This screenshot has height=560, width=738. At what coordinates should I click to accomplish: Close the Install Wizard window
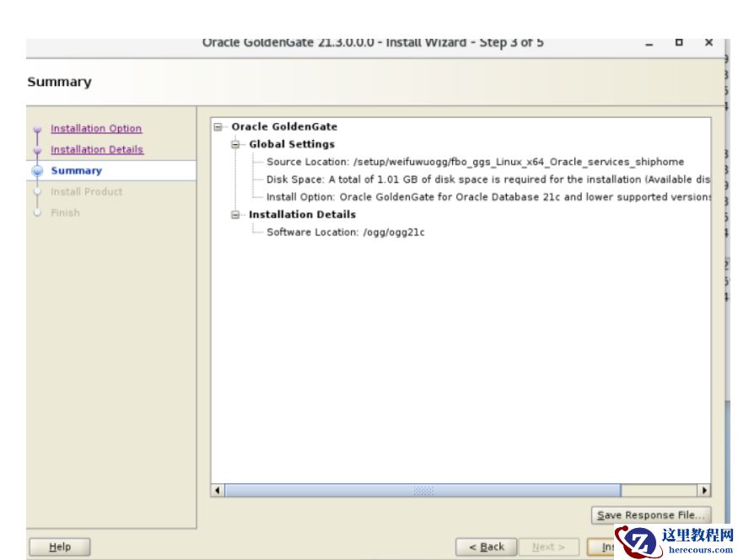[708, 42]
